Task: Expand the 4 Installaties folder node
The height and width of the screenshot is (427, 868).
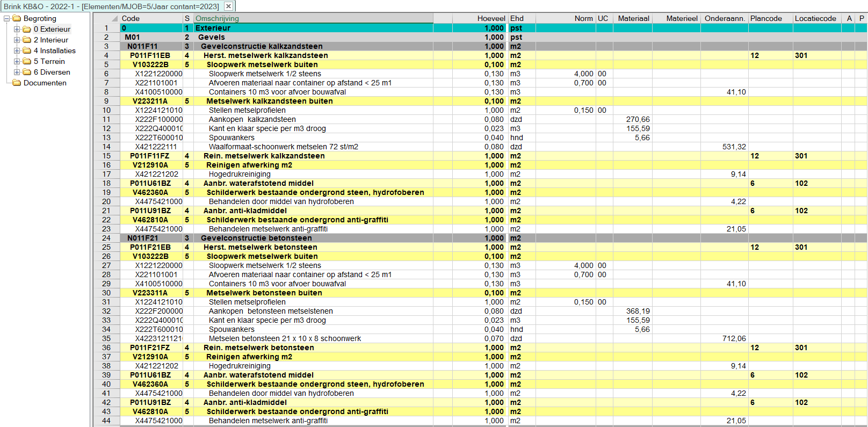Action: (17, 50)
